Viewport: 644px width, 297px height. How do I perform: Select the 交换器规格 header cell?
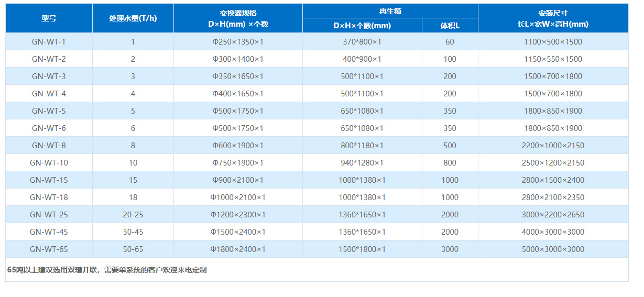coord(238,18)
